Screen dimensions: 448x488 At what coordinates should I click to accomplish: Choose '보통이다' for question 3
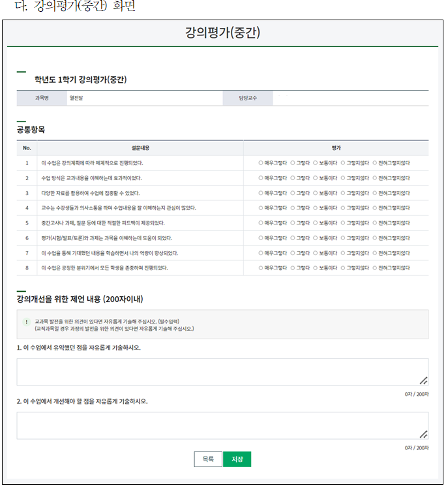point(316,192)
